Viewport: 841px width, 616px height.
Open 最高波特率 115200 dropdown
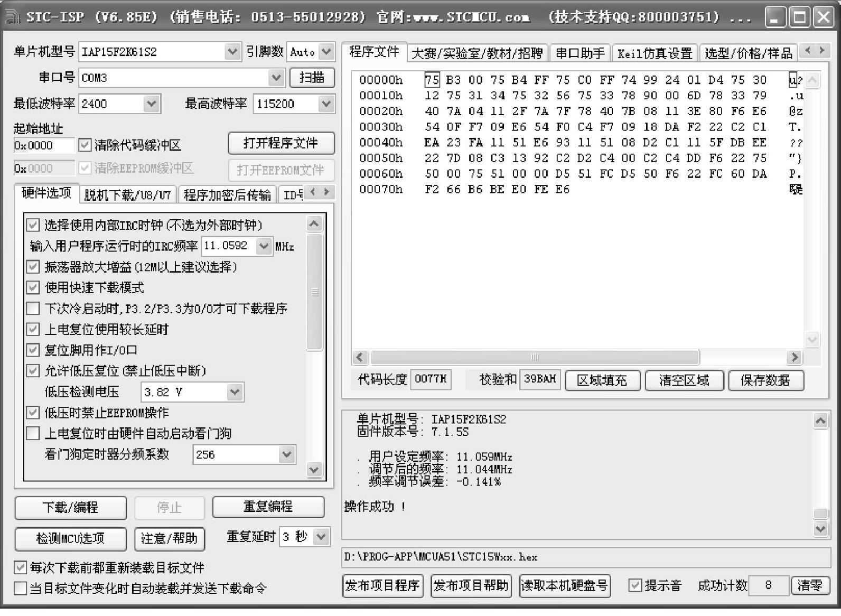[326, 104]
